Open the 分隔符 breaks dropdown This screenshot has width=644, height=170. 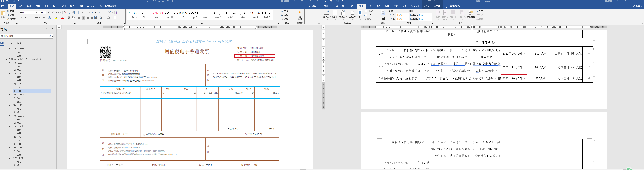tap(370, 11)
